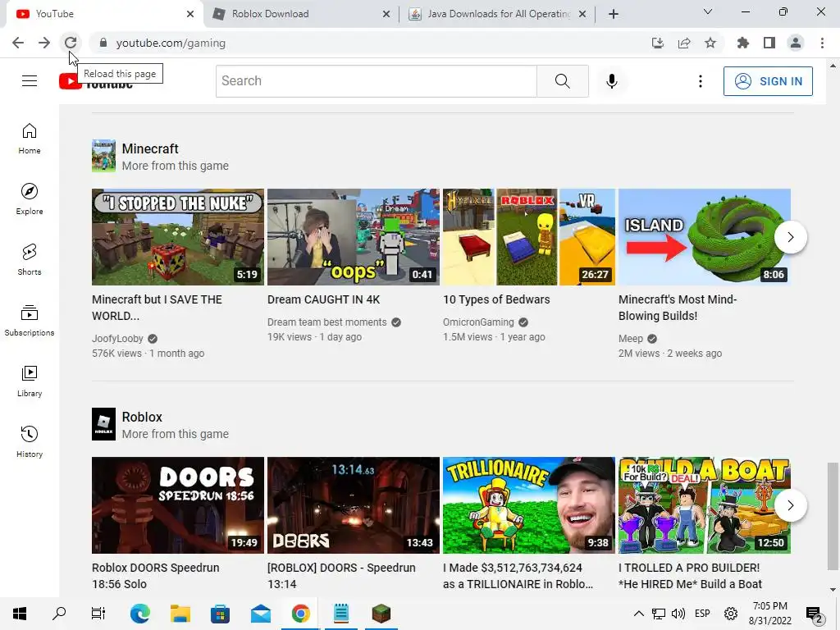Close the Roblox Download tab
Viewport: 840px width, 630px height.
point(386,14)
